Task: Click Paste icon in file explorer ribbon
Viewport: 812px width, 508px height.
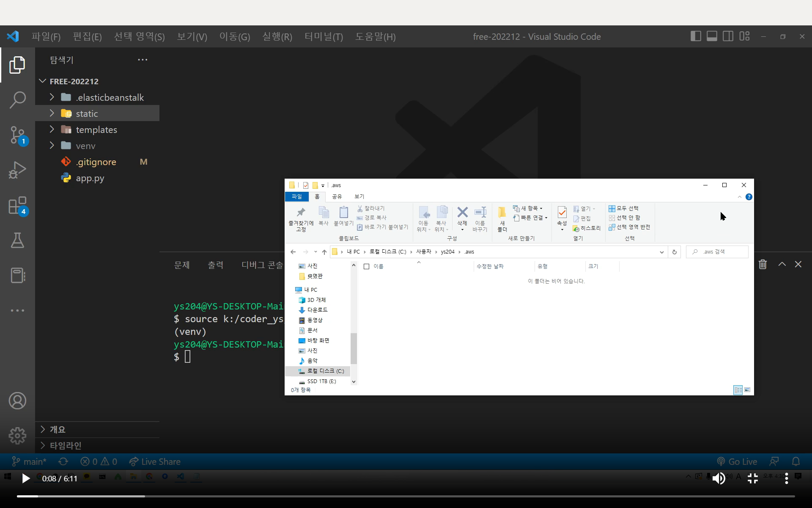Action: pos(343,216)
